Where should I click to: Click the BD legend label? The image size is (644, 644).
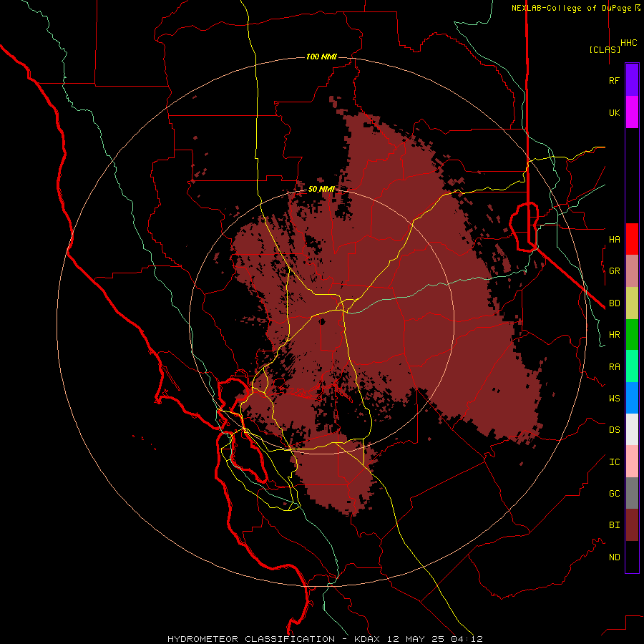click(x=614, y=303)
